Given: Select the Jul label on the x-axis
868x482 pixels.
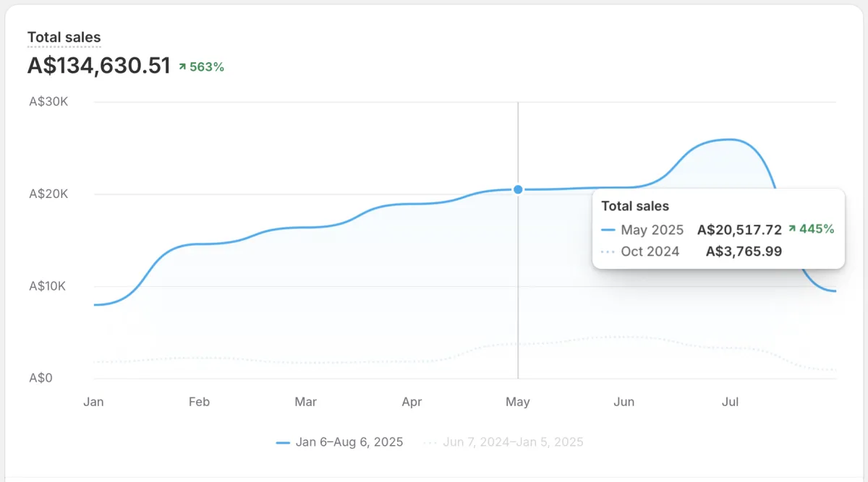Looking at the screenshot, I should click(730, 402).
